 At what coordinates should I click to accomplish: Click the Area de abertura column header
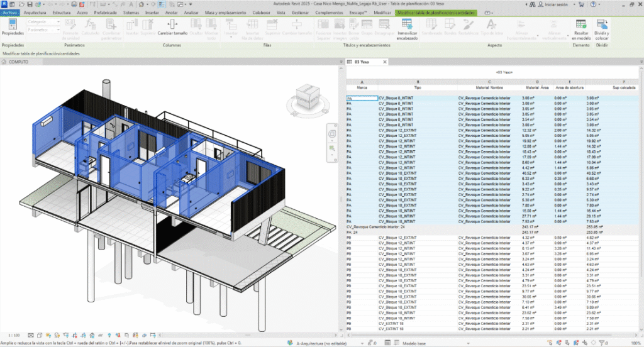point(569,87)
